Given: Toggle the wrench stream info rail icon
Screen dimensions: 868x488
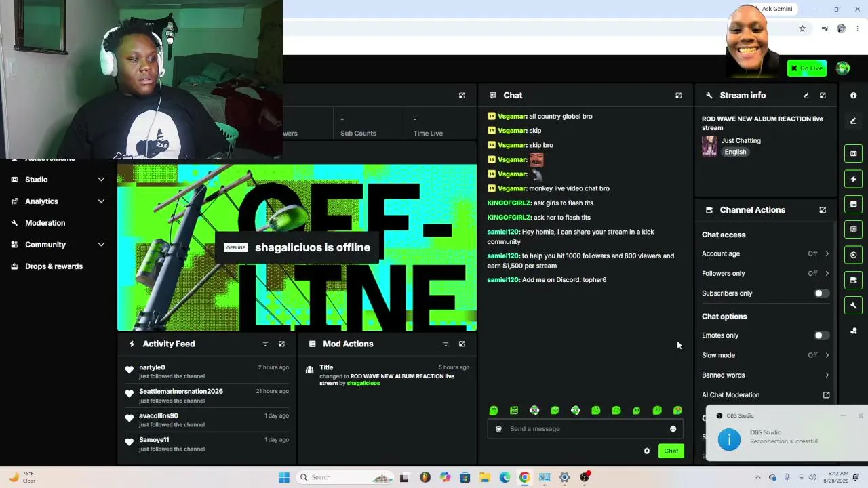Looking at the screenshot, I should point(853,305).
